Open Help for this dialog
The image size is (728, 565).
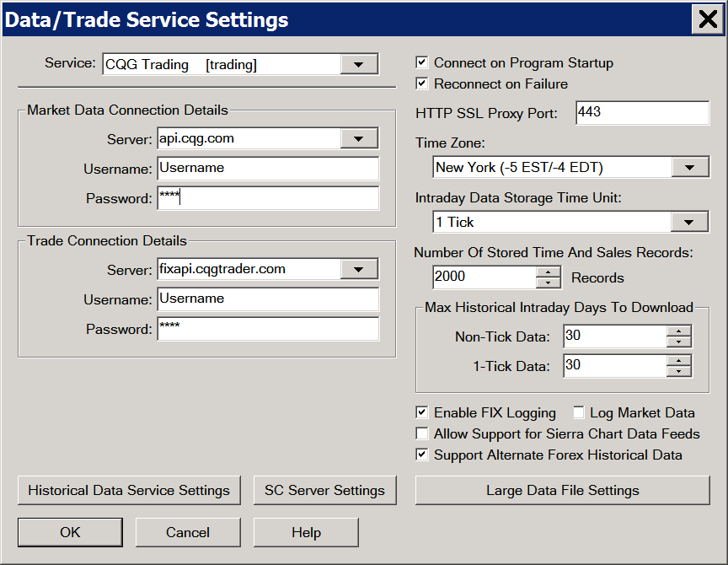(x=306, y=532)
